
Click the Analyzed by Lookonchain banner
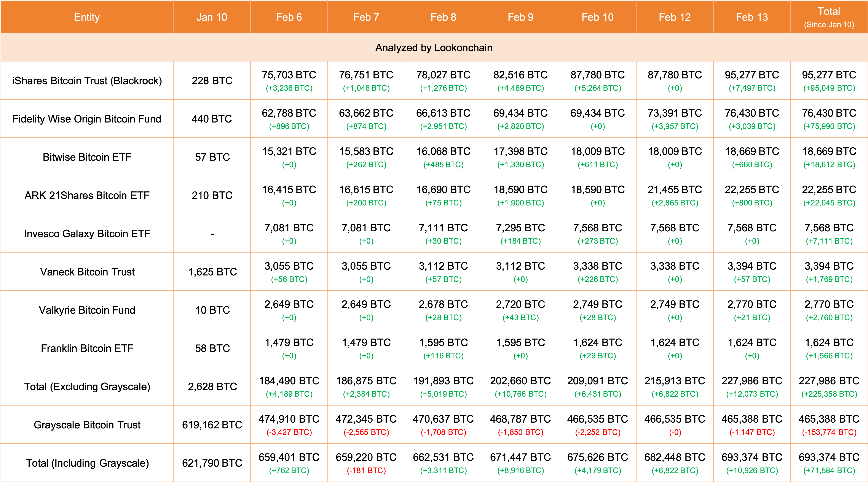coord(434,48)
